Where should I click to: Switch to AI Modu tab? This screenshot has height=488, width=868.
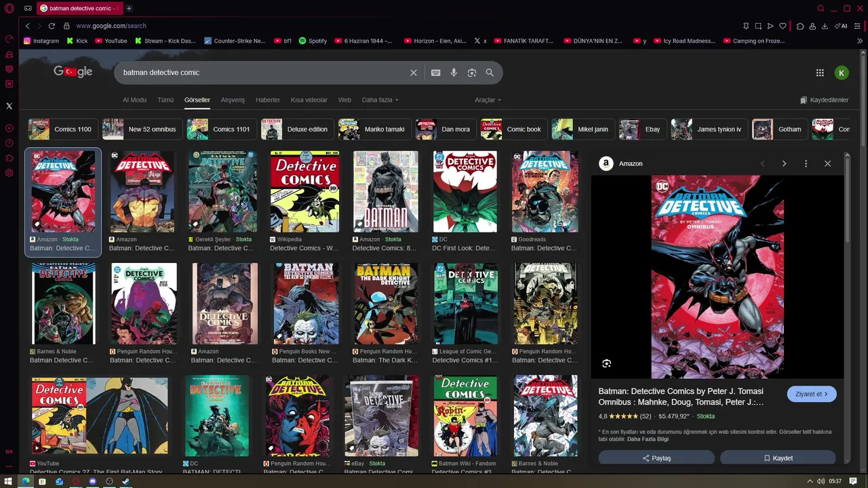pyautogui.click(x=134, y=100)
